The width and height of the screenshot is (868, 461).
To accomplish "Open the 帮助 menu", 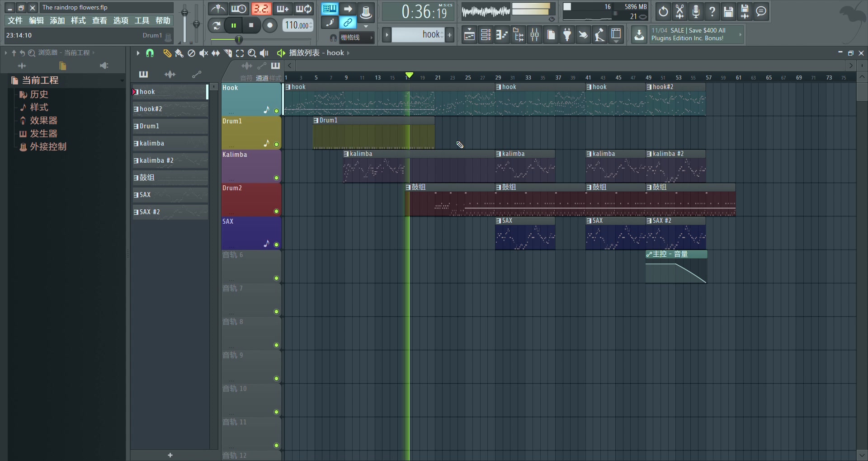I will tap(163, 20).
